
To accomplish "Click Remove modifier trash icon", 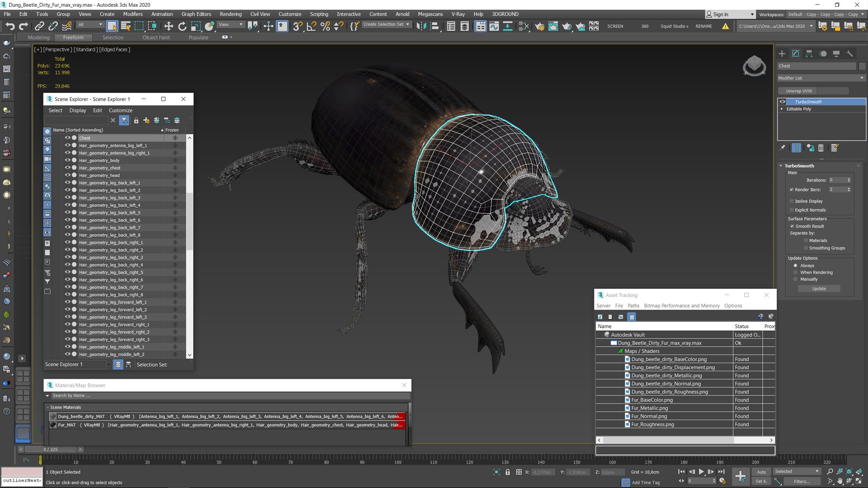I will (821, 148).
